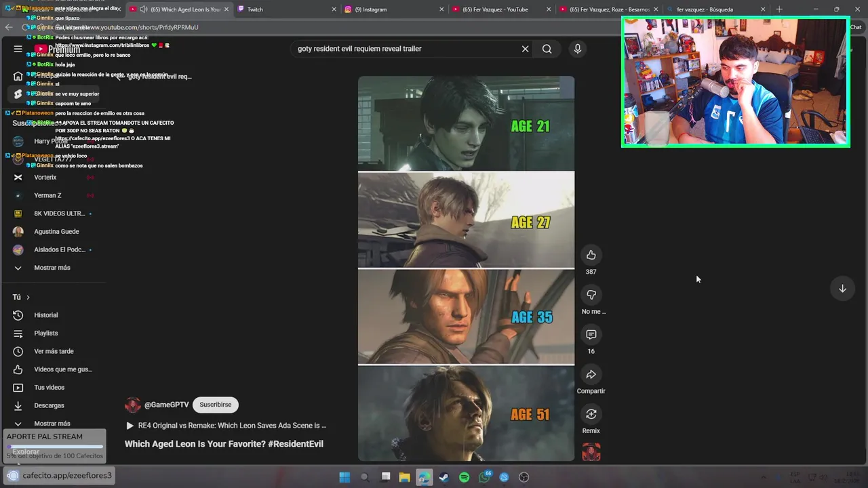Click the Playlists list icon
This screenshot has width=868, height=488.
(18, 333)
